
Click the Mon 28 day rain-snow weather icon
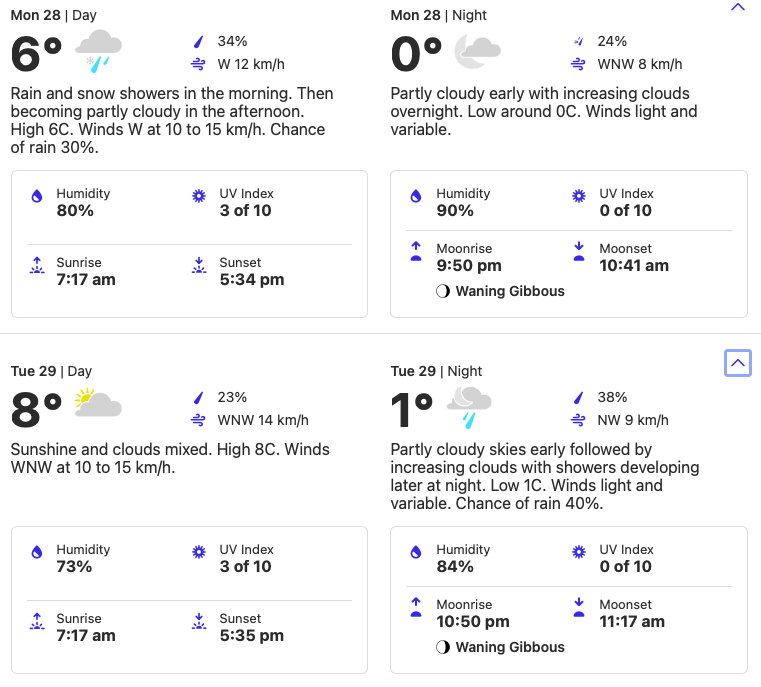click(99, 50)
